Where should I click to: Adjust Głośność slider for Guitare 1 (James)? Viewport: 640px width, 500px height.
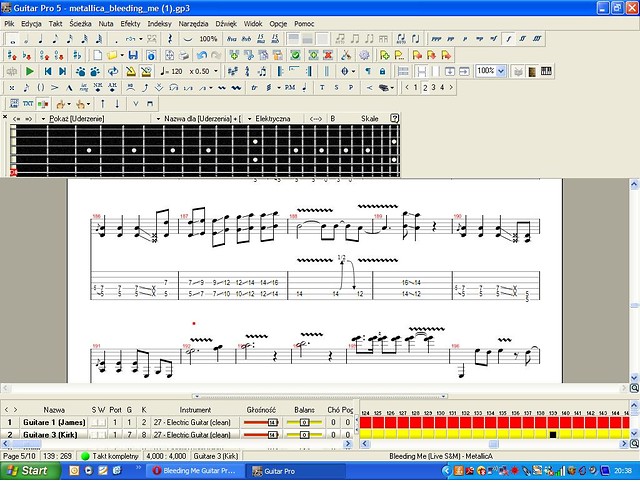click(x=261, y=422)
